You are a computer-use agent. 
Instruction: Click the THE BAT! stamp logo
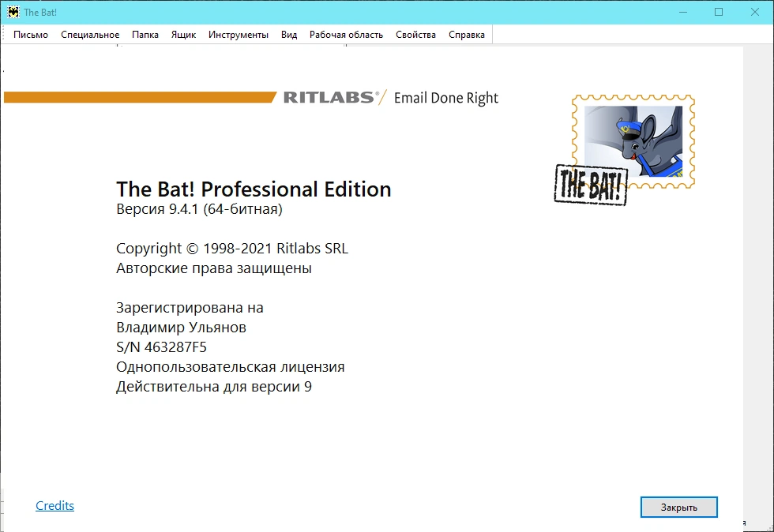pos(591,185)
